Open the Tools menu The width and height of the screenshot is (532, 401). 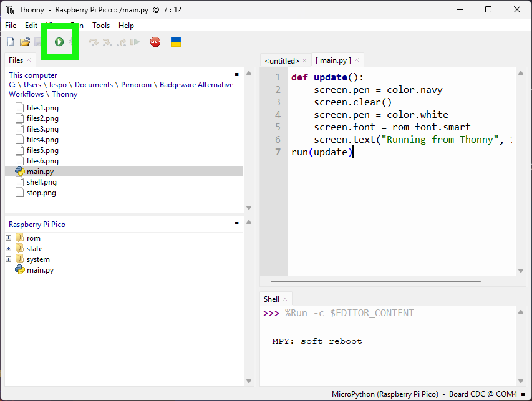(x=101, y=26)
